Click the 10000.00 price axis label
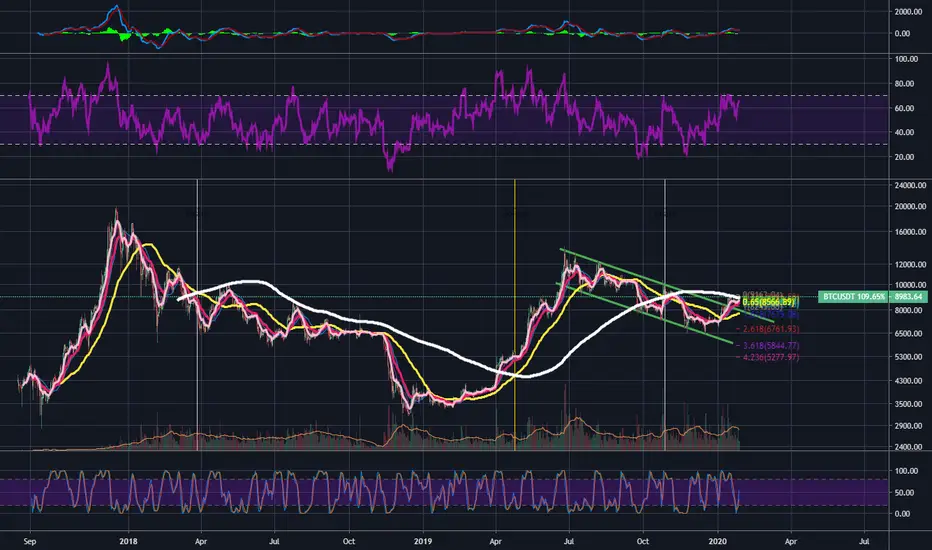The width and height of the screenshot is (932, 550). tap(910, 286)
